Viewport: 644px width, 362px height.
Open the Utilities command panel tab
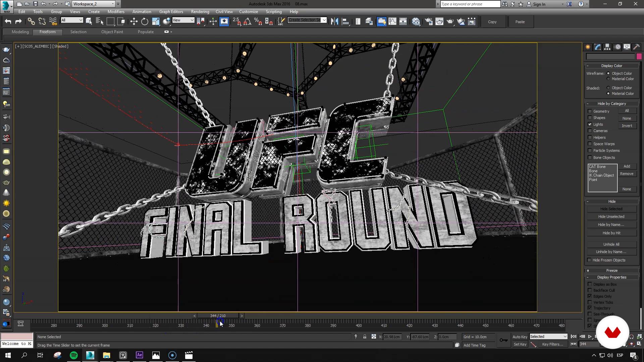click(636, 47)
